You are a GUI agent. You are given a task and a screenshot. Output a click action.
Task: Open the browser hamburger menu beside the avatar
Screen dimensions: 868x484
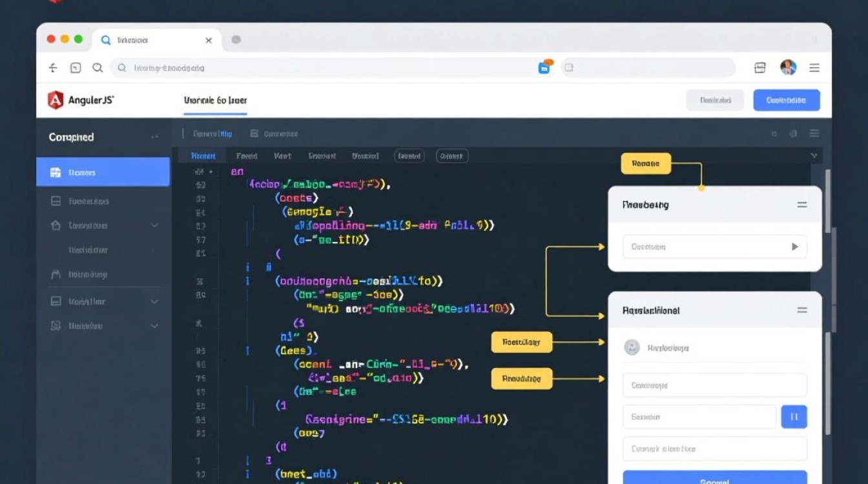(814, 68)
